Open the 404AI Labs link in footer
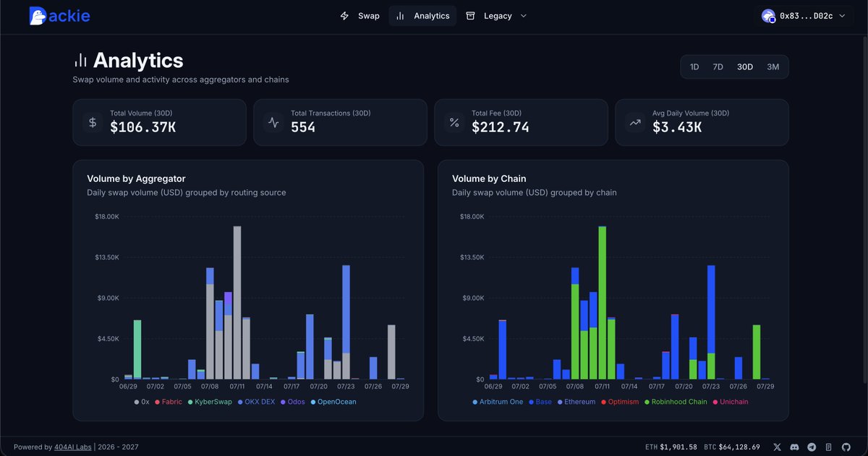Screen dimensions: 868x456 (72, 447)
